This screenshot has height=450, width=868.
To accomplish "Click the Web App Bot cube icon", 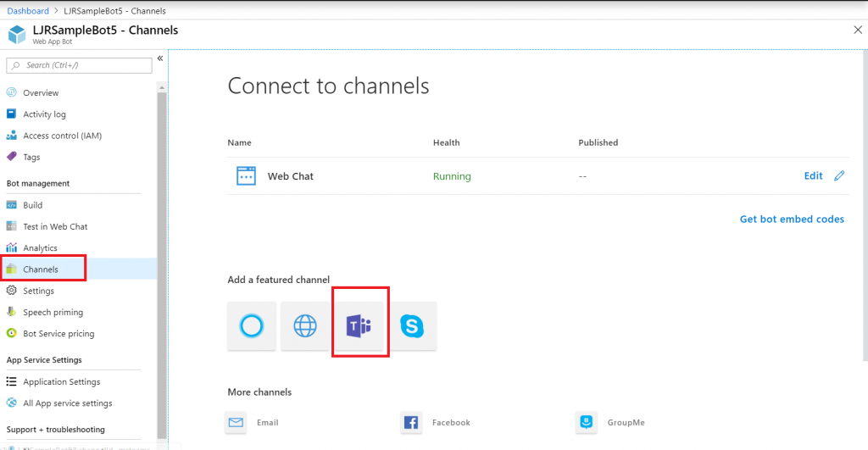I will (x=17, y=35).
